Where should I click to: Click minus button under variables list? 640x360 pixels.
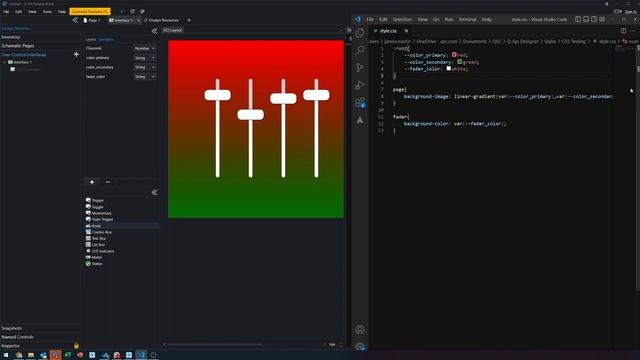pos(108,182)
